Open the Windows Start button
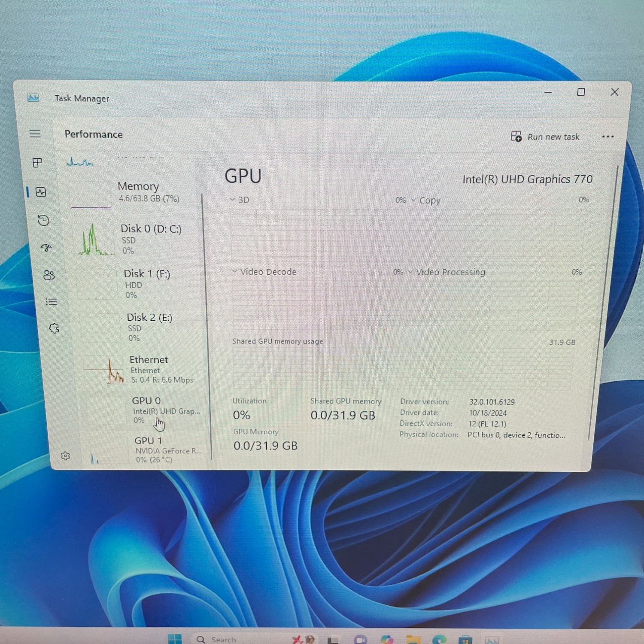 pyautogui.click(x=175, y=639)
